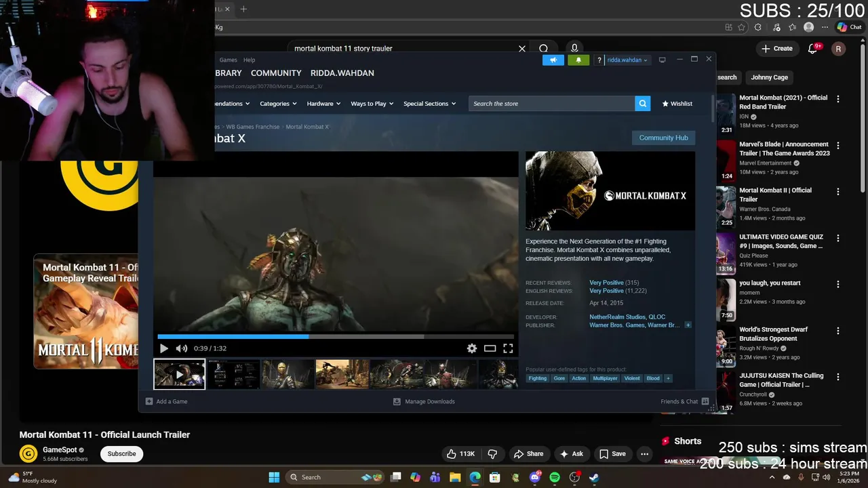Open WB Games Franchise breadcrumb
868x488 pixels.
pos(252,127)
